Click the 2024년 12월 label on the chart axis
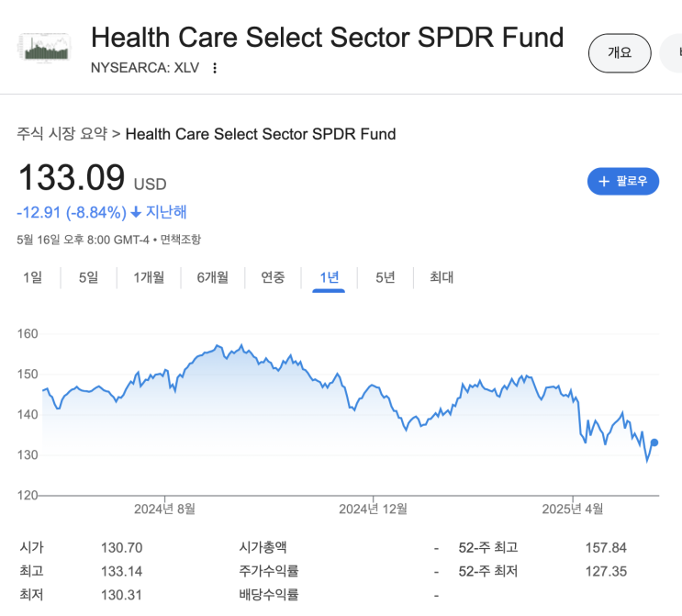This screenshot has width=682, height=616. (372, 509)
